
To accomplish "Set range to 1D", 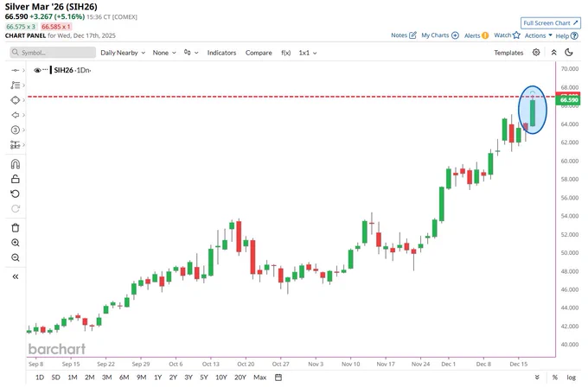I will coord(40,377).
